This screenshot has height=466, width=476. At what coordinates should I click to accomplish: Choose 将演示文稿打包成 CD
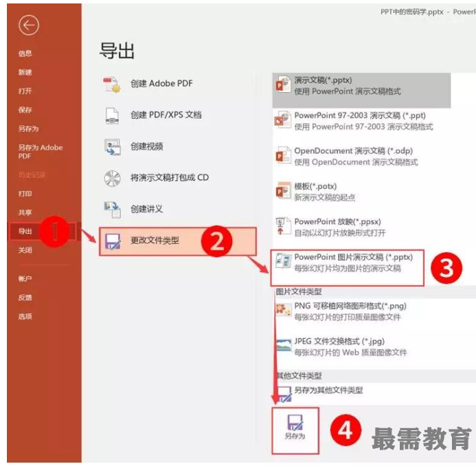170,177
